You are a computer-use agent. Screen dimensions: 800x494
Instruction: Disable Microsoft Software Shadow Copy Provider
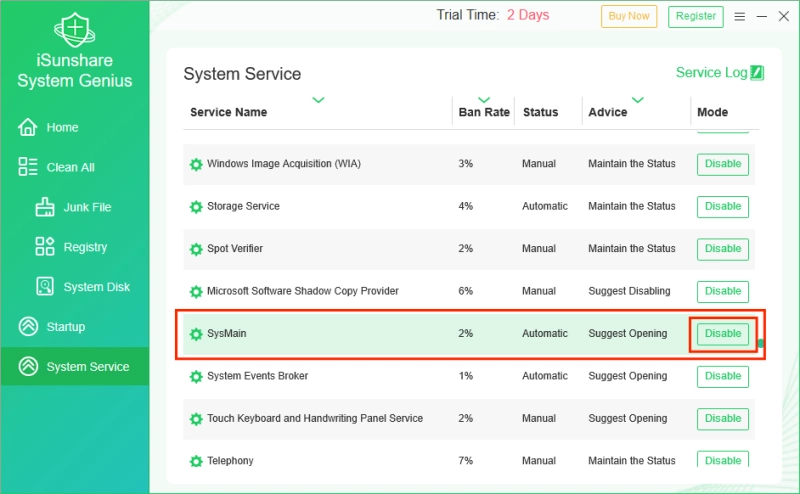[722, 291]
